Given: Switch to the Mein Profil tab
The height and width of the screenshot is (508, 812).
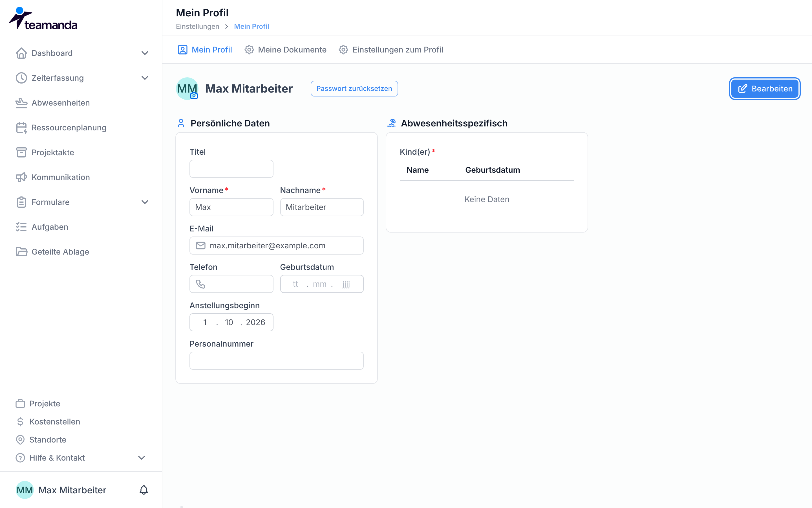Looking at the screenshot, I should [205, 50].
